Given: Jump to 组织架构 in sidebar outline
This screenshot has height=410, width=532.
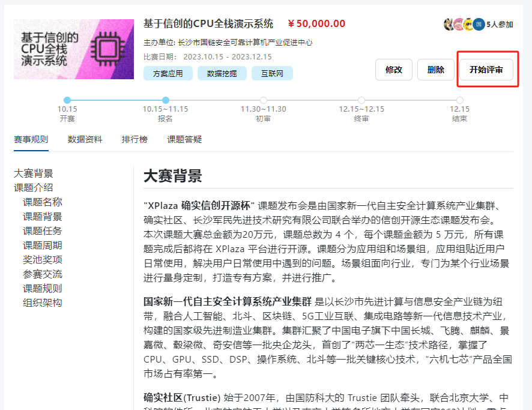Looking at the screenshot, I should [x=43, y=303].
